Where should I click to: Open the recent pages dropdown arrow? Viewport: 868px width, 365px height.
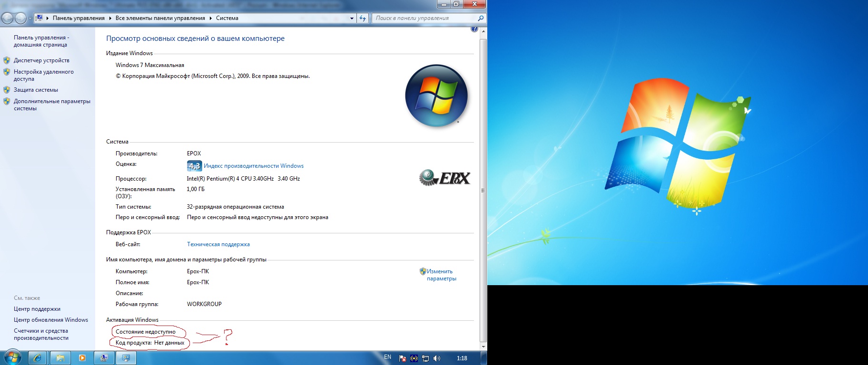coord(30,19)
